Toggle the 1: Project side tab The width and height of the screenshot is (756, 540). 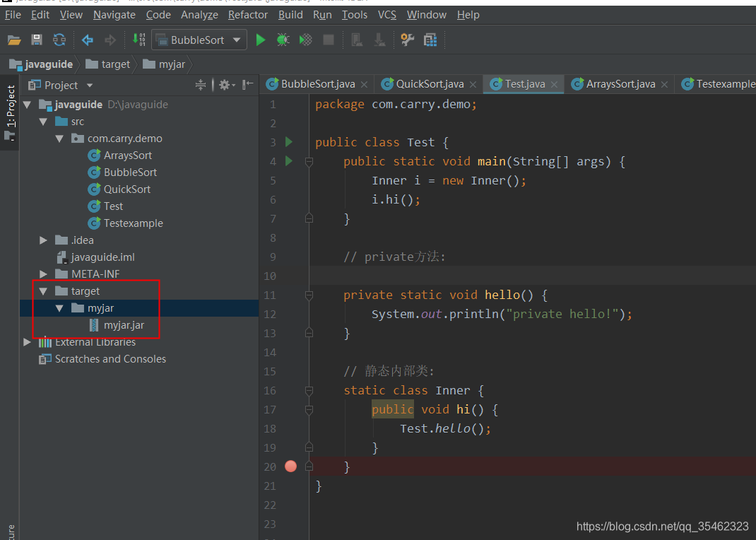[x=10, y=112]
